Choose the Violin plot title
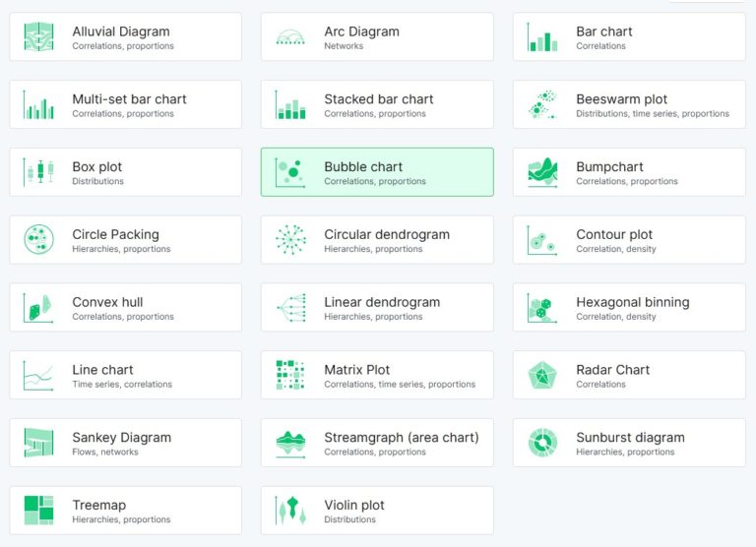 pyautogui.click(x=354, y=505)
